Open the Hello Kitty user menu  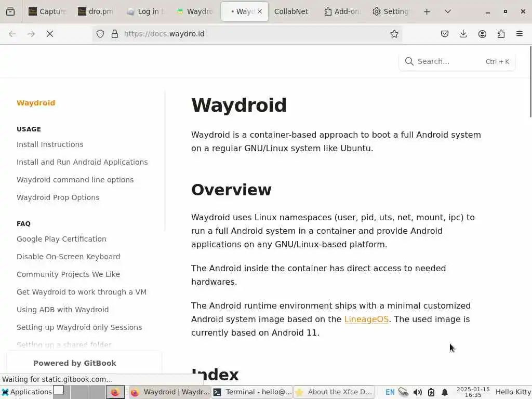[x=513, y=392]
